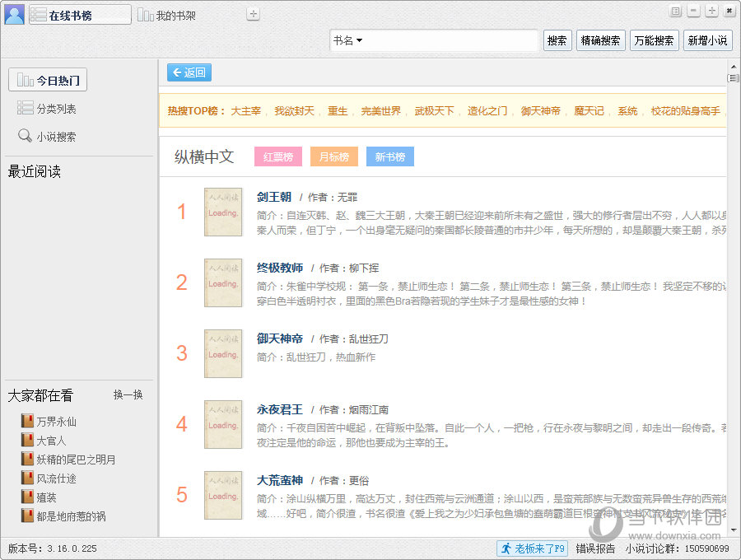741x560 pixels.
Task: Open the book title 大荒蛮神
Action: 280,480
